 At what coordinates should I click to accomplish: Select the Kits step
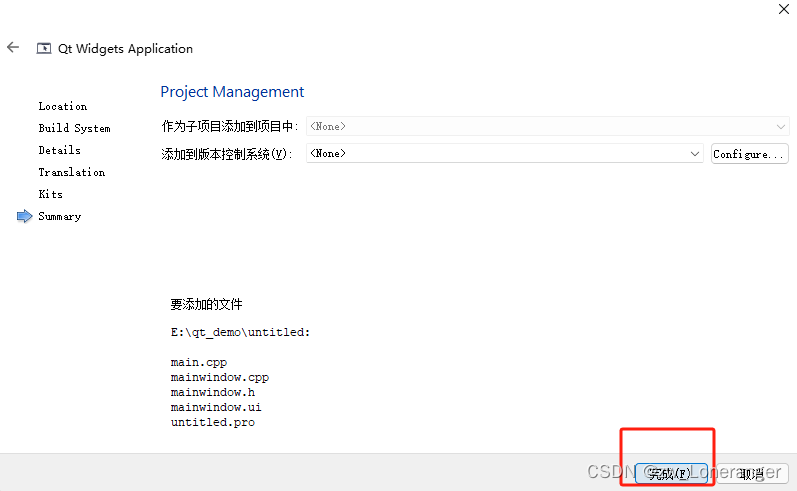coord(50,194)
